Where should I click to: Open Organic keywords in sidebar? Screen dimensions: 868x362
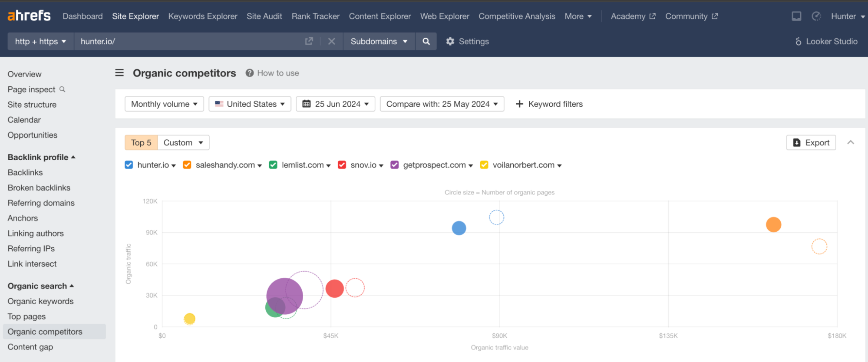click(x=41, y=301)
